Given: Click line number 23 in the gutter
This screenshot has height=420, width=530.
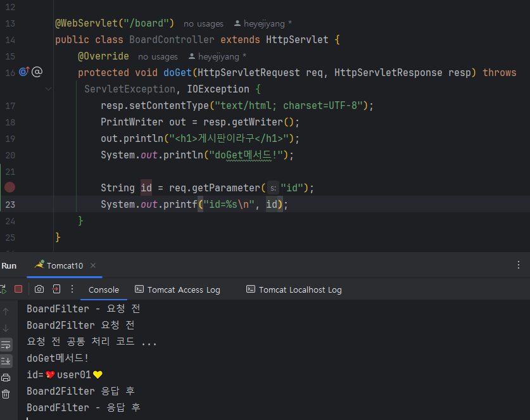Looking at the screenshot, I should coord(10,205).
